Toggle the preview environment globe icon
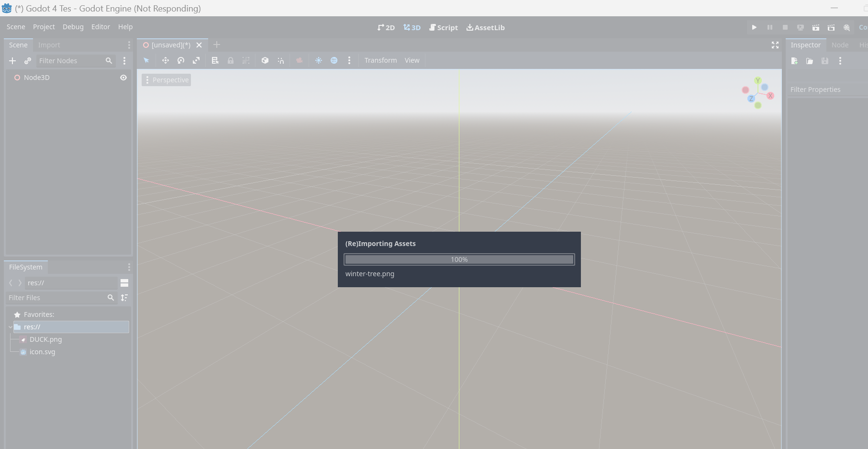The image size is (868, 449). [334, 60]
